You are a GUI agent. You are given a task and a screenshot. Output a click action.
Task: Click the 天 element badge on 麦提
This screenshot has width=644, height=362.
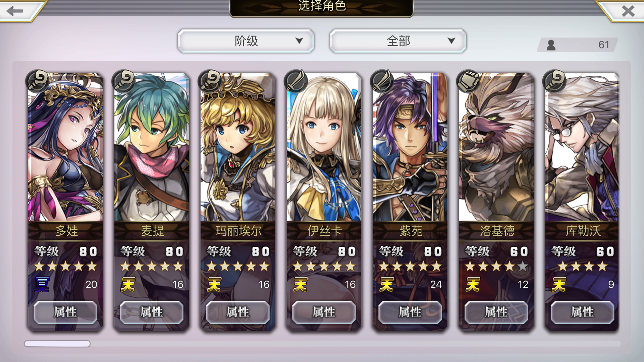pyautogui.click(x=128, y=284)
